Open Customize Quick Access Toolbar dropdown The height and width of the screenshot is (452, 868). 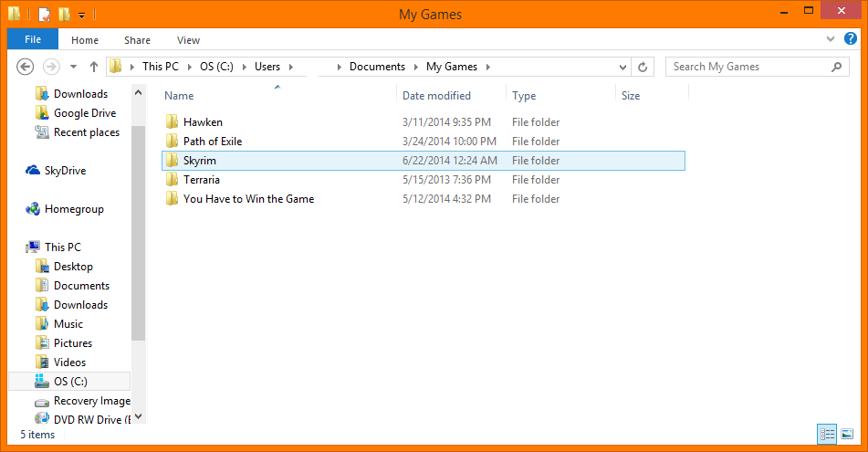click(81, 15)
